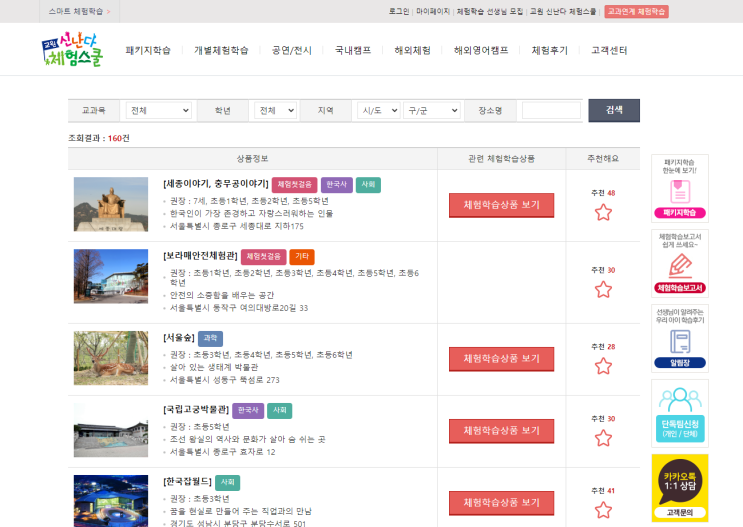Click title [보라매안전체험관]

pyautogui.click(x=200, y=256)
